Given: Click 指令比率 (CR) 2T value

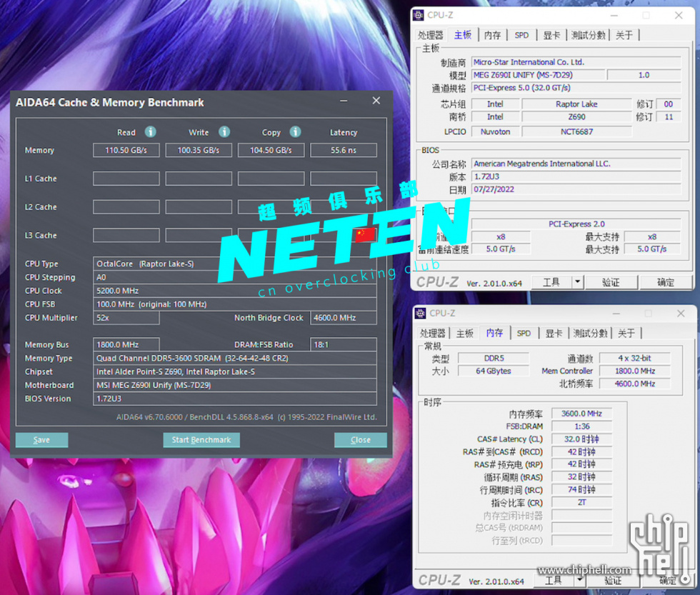Looking at the screenshot, I should pos(581,503).
